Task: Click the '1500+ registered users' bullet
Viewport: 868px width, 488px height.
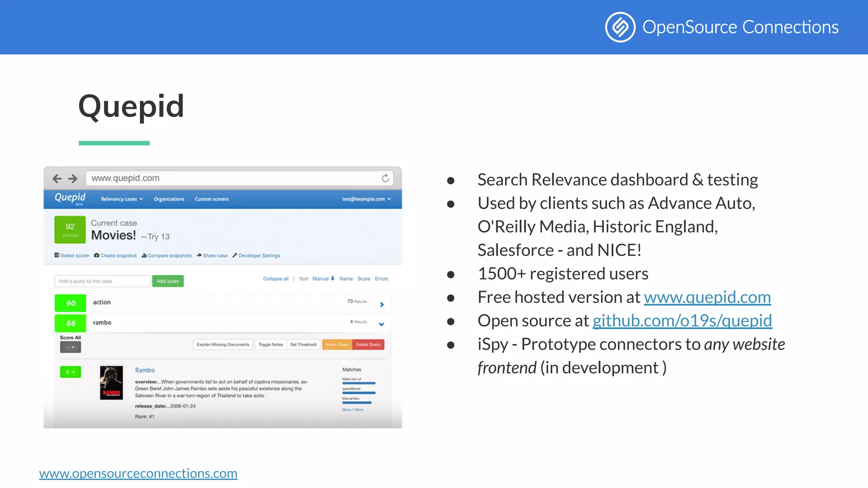Action: tap(563, 274)
